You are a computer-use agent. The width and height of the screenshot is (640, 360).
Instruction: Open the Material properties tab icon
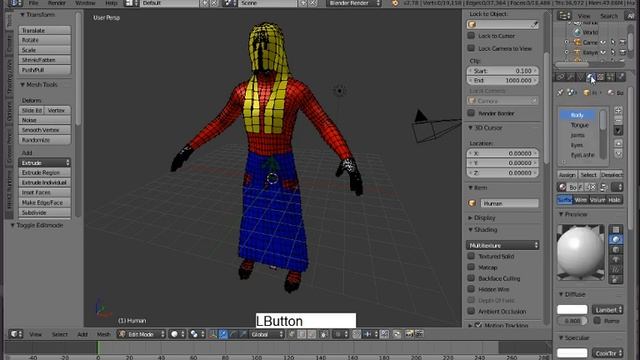point(590,76)
